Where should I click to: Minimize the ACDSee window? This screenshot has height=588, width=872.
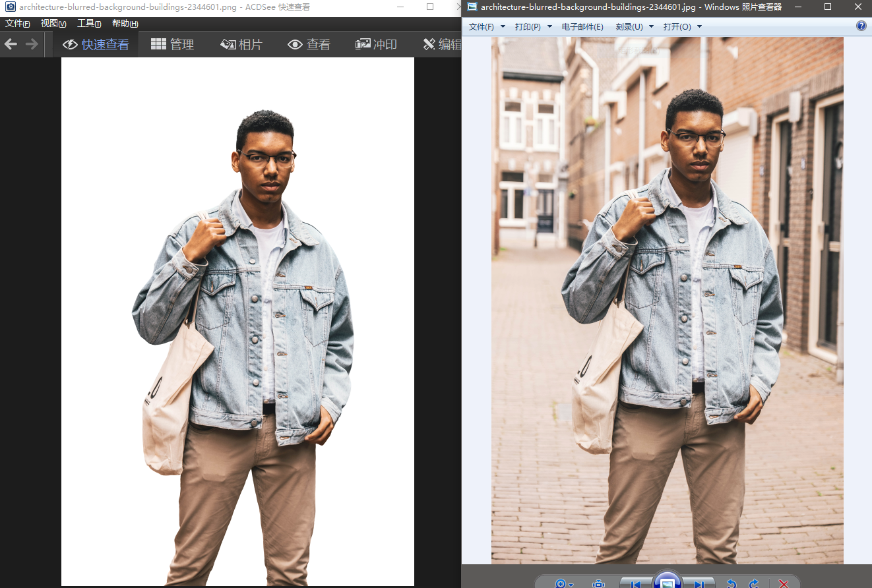coord(401,7)
